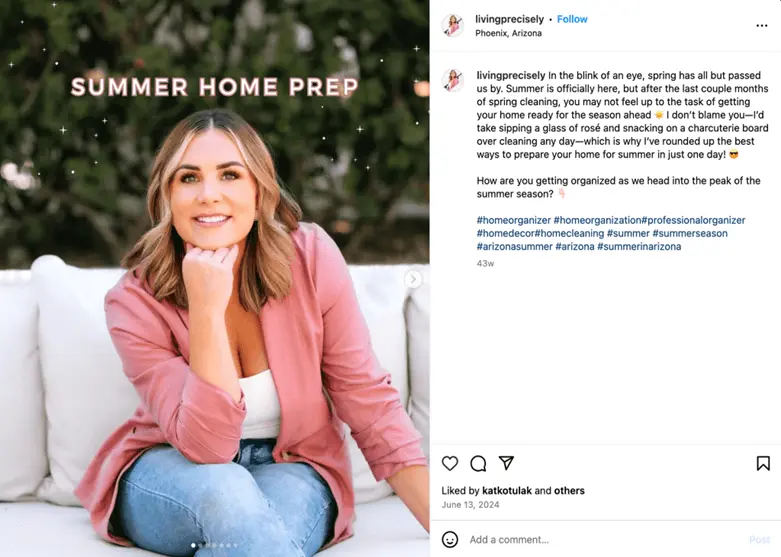Open #homeorganizer hashtag

coord(514,220)
